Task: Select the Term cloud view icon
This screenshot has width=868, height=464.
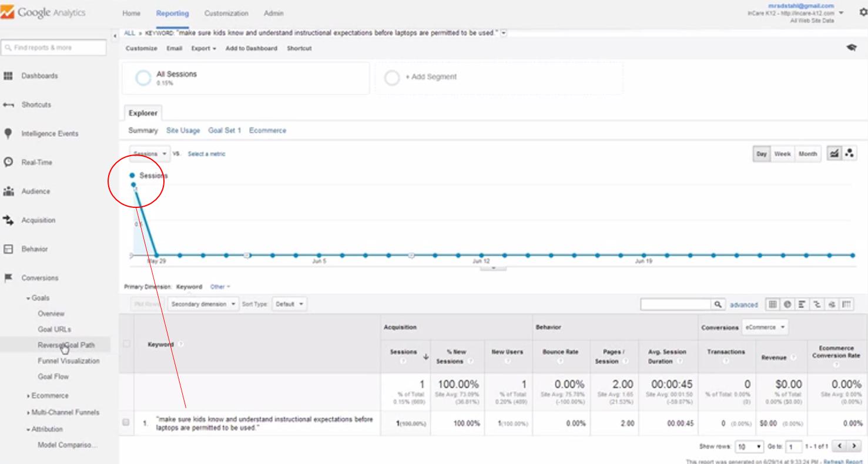Action: (x=832, y=304)
